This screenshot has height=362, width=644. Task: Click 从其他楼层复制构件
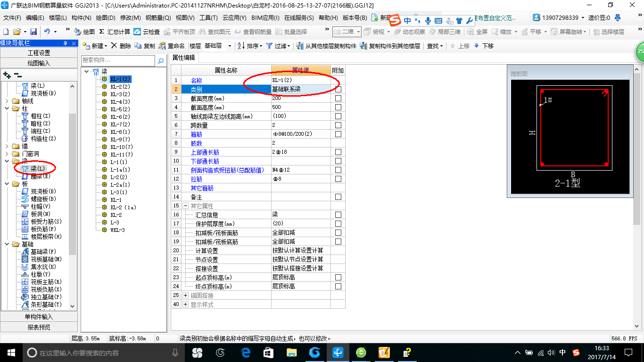326,46
